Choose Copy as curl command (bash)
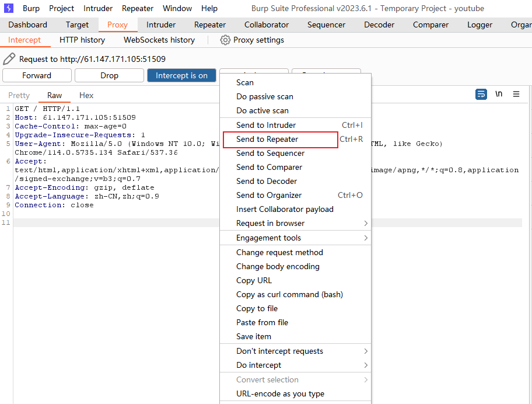This screenshot has width=532, height=404. click(295, 295)
